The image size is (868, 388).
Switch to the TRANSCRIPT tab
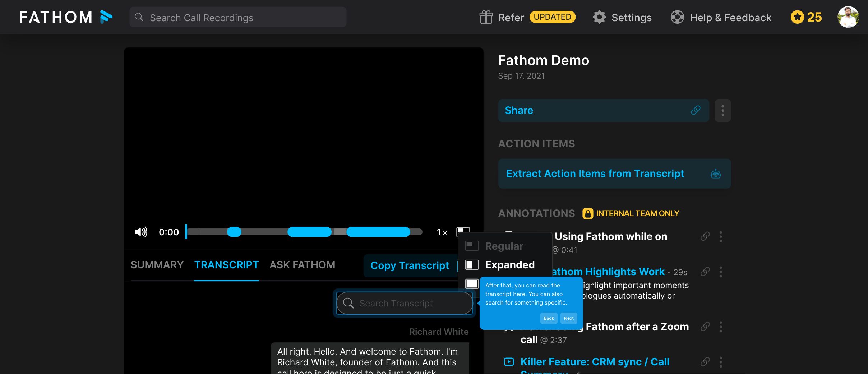pos(226,265)
